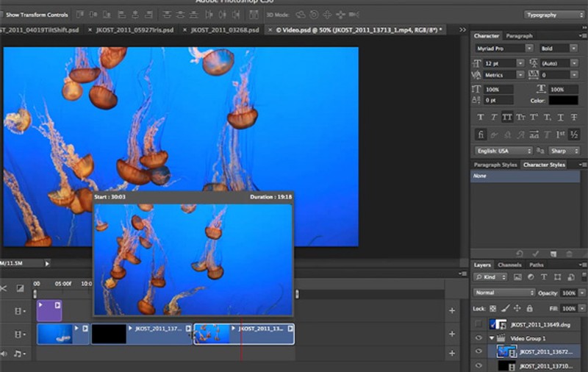Switch to the Paragraph tab
The height and width of the screenshot is (372, 588).
pos(519,35)
